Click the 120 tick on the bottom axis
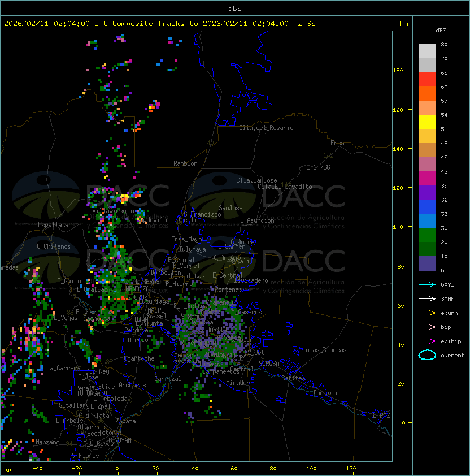Viewport: 470px width, 476px height. [x=351, y=469]
